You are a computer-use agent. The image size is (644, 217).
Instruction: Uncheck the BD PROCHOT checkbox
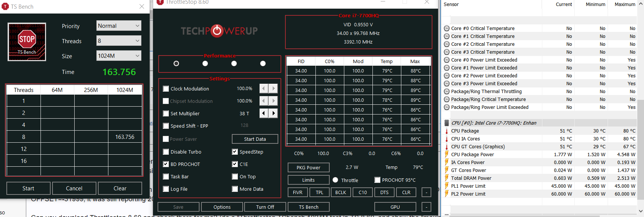pos(166,164)
